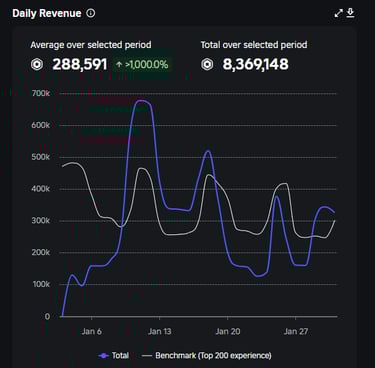Select the Jan 6 axis label

pos(91,331)
